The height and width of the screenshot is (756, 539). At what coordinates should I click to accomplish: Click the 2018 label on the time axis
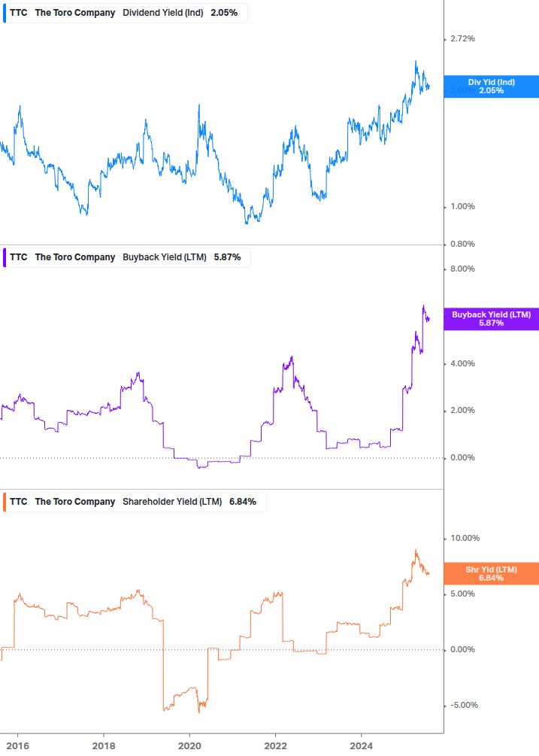(104, 746)
